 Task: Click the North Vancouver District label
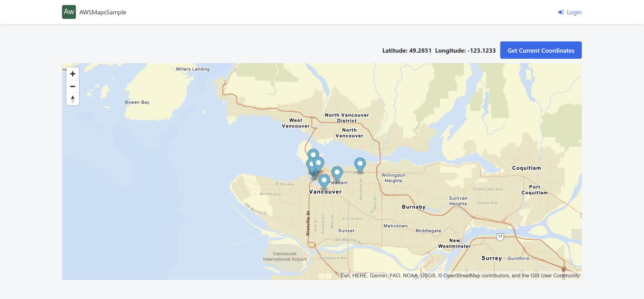347,118
